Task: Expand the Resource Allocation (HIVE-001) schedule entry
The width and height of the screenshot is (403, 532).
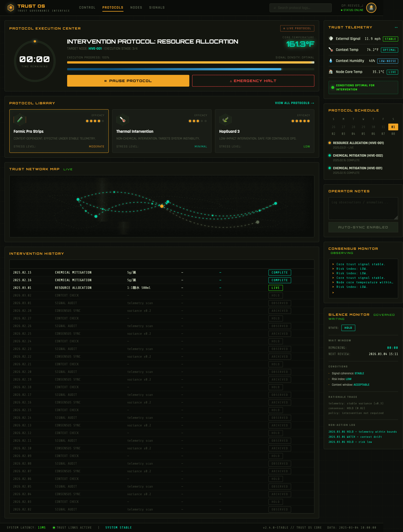Action: click(358, 143)
